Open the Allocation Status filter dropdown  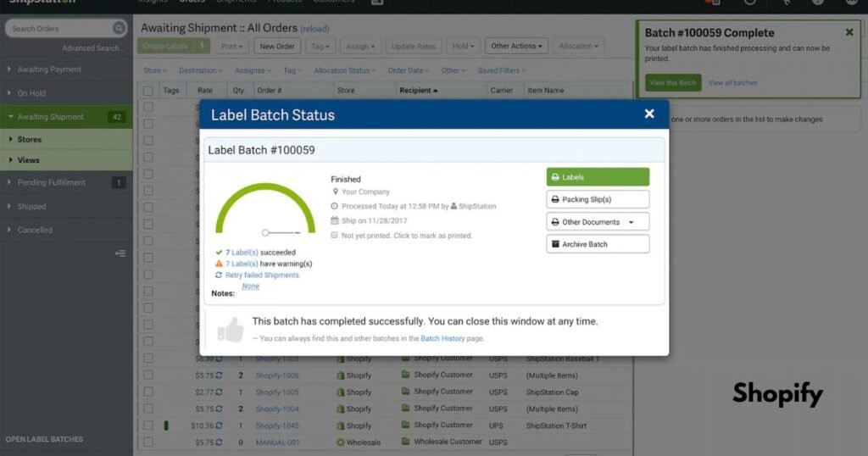click(x=344, y=70)
